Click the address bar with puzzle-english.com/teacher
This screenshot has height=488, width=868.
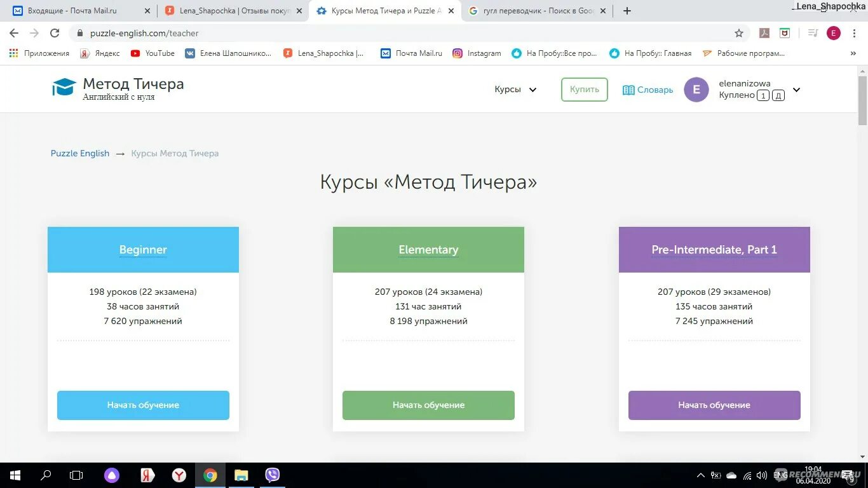pyautogui.click(x=407, y=33)
